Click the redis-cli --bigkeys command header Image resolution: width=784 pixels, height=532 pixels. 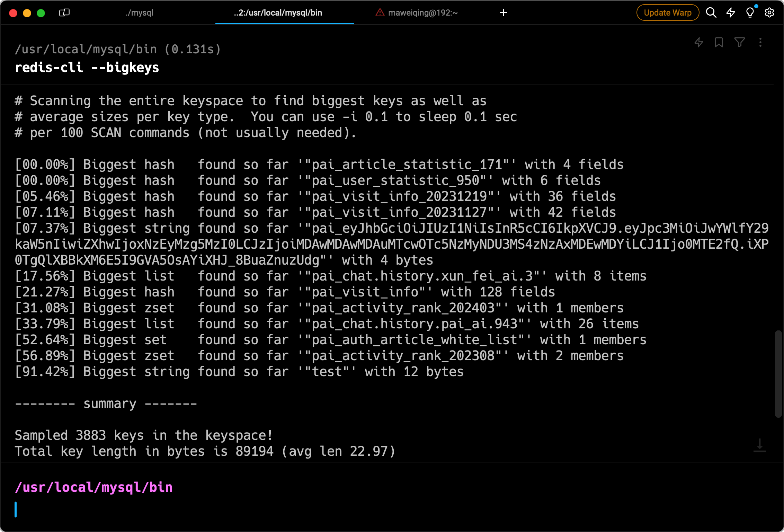(x=87, y=68)
